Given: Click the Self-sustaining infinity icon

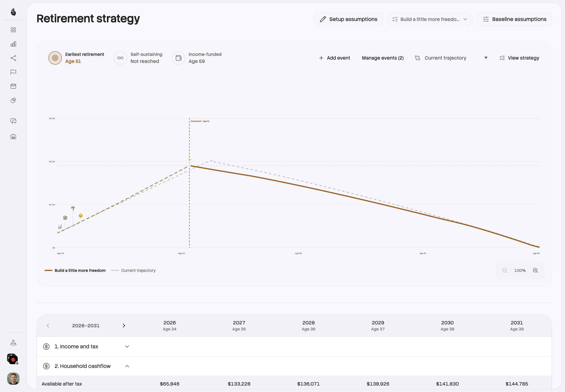Looking at the screenshot, I should (x=120, y=58).
